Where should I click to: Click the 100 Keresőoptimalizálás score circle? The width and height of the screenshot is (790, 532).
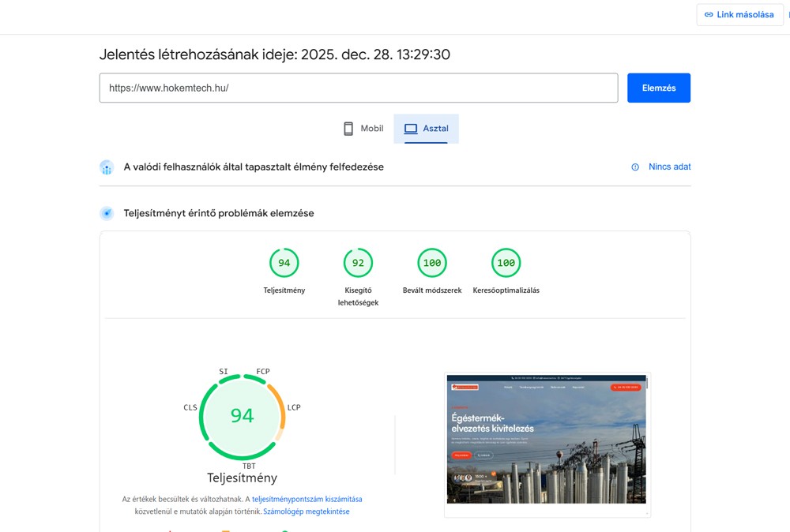(x=506, y=262)
